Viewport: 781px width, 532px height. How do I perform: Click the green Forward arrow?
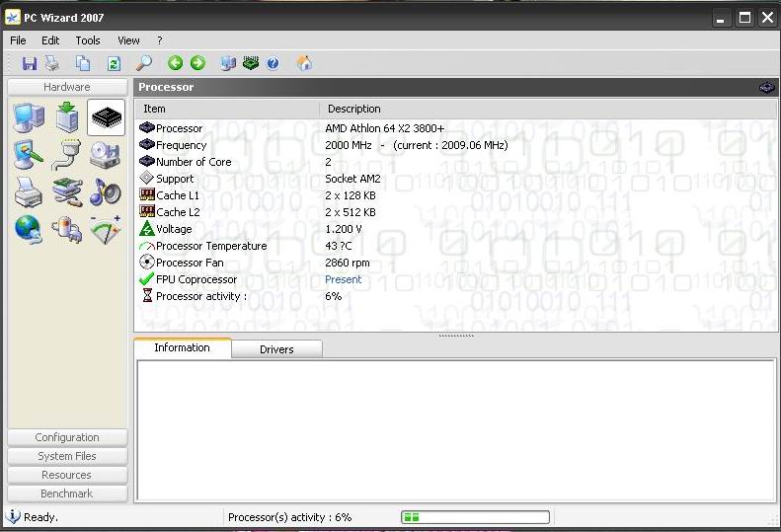click(197, 63)
